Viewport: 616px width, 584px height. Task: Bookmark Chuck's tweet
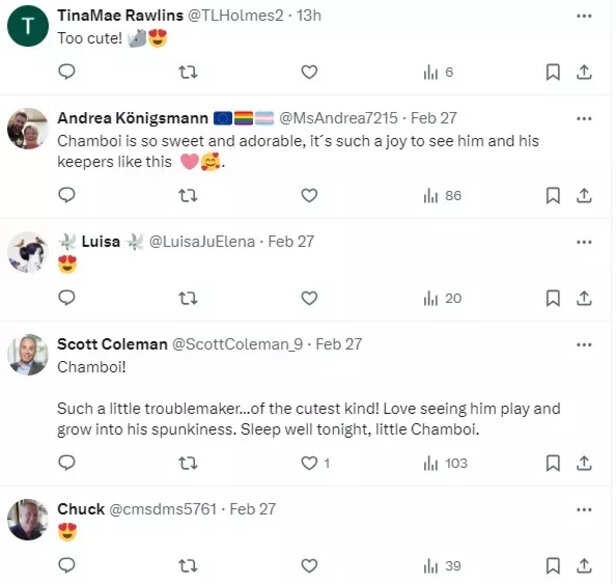click(x=552, y=566)
